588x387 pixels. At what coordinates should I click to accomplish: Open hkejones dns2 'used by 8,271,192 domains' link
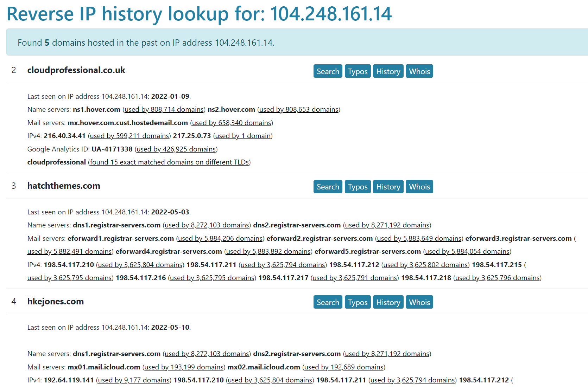pyautogui.click(x=387, y=354)
